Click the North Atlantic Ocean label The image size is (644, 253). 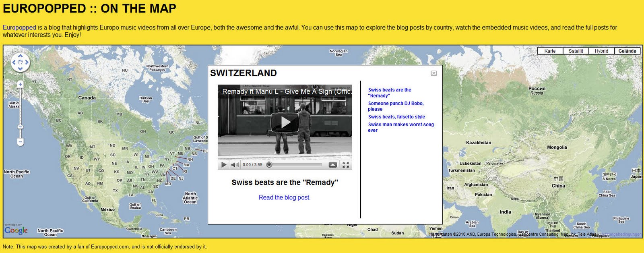point(190,198)
